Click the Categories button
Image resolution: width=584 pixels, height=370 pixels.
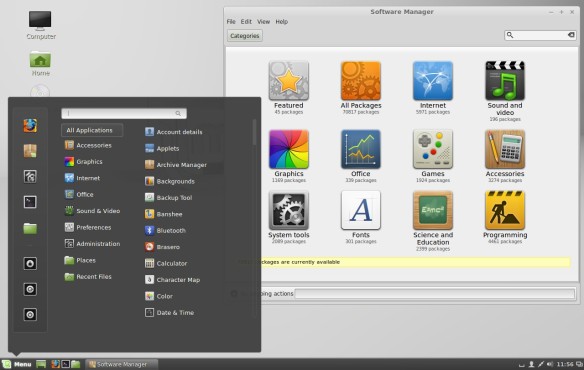[245, 36]
